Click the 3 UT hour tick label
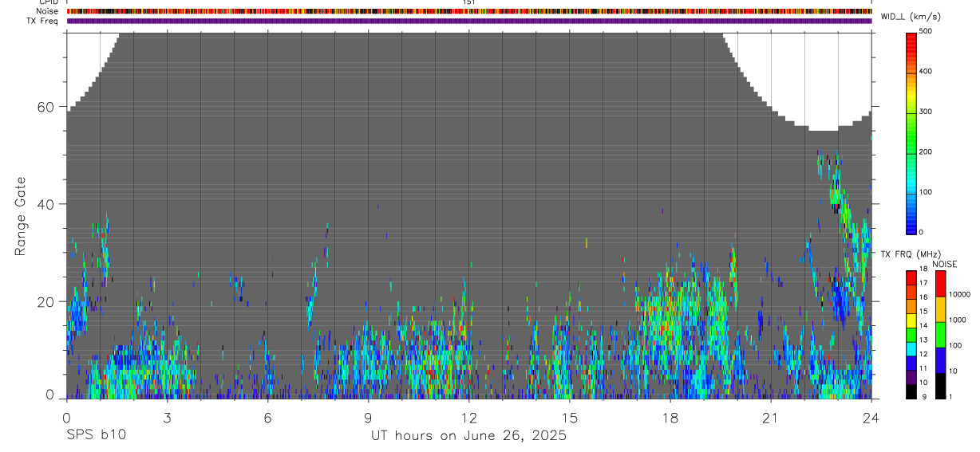Image resolution: width=980 pixels, height=452 pixels. pyautogui.click(x=167, y=418)
